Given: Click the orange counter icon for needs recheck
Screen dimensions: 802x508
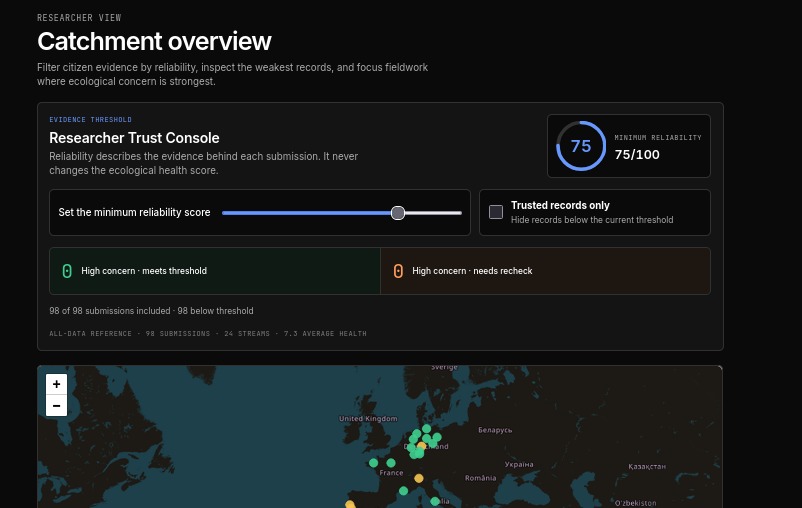Looking at the screenshot, I should click(398, 271).
